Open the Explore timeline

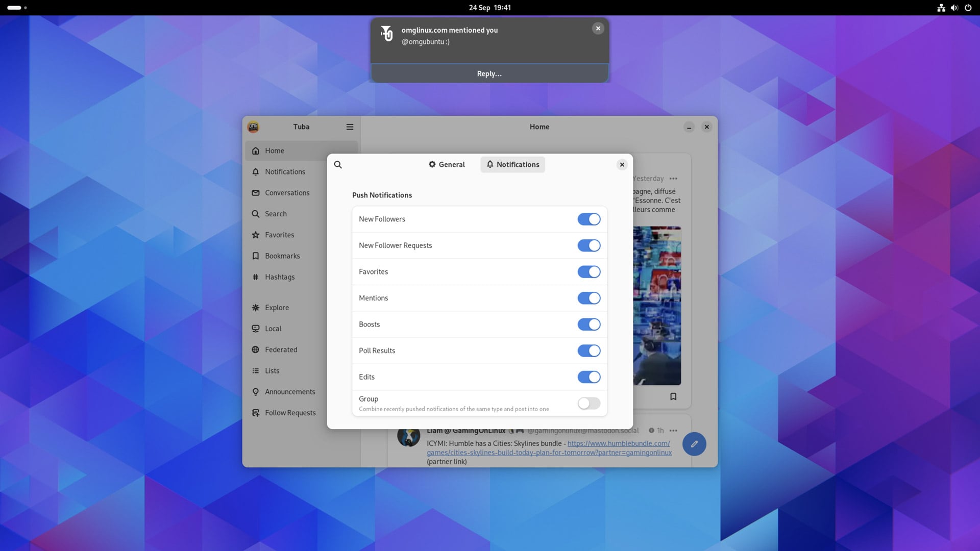[x=277, y=308]
